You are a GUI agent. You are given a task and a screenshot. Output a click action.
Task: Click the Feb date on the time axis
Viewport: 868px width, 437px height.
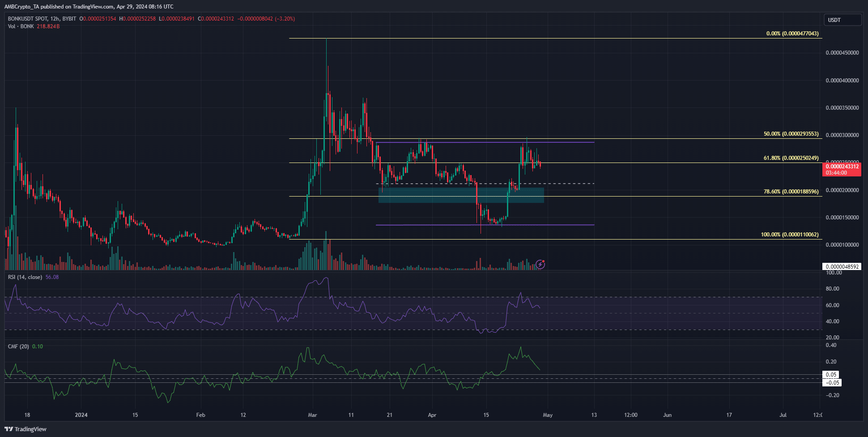pyautogui.click(x=201, y=415)
